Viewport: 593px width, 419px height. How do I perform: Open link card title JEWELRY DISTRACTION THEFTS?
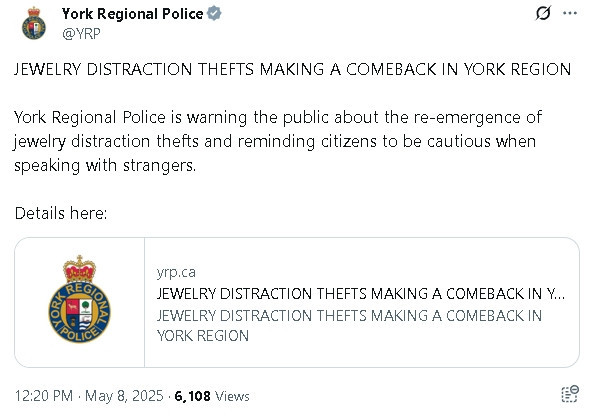361,294
